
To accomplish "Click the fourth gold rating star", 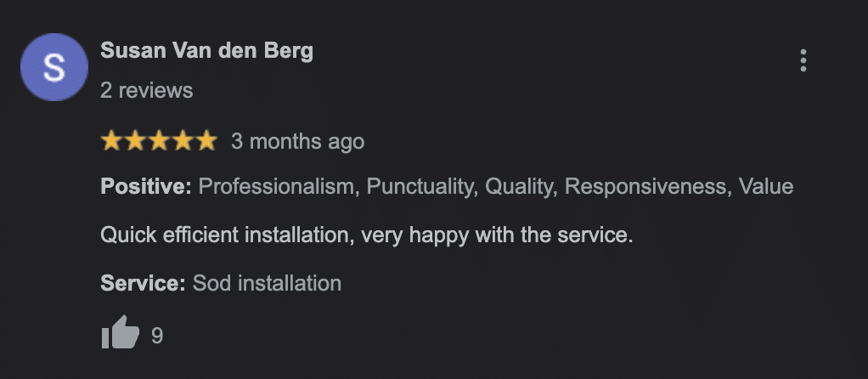I will (183, 141).
